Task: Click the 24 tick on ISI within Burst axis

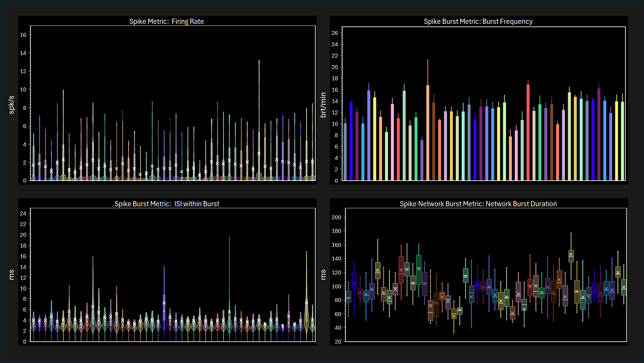Action: click(23, 213)
